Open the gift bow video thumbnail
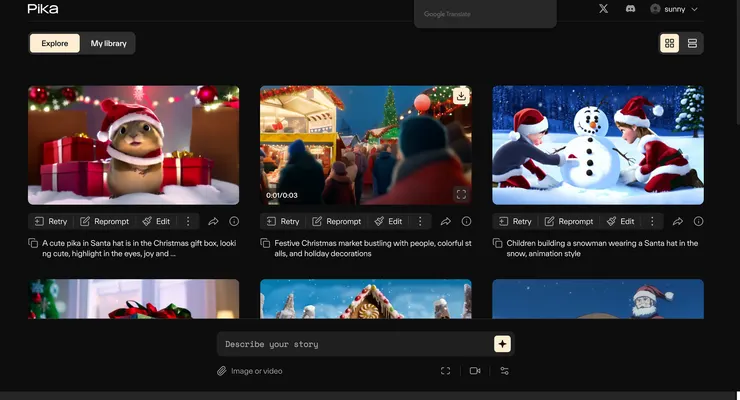Screen dimensions: 740x400 pyautogui.click(x=134, y=299)
